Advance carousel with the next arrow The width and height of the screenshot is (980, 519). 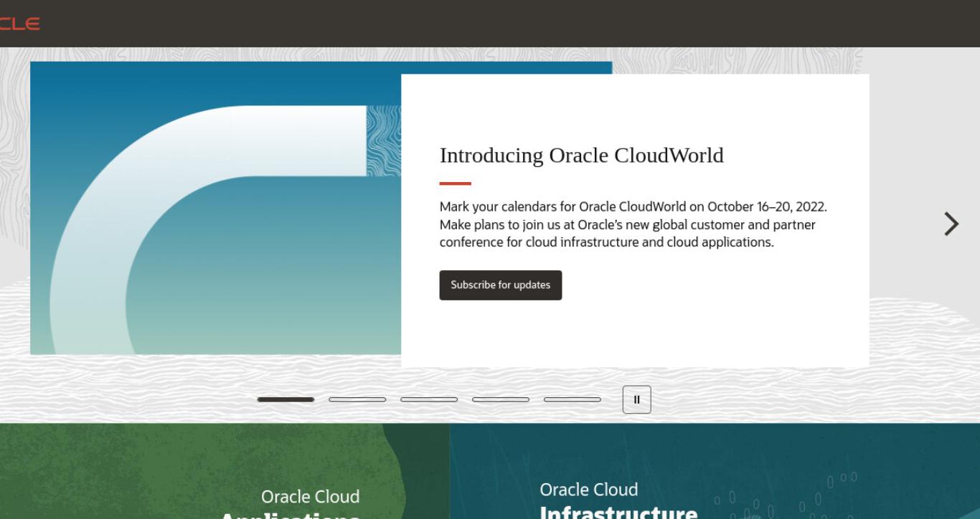point(951,224)
